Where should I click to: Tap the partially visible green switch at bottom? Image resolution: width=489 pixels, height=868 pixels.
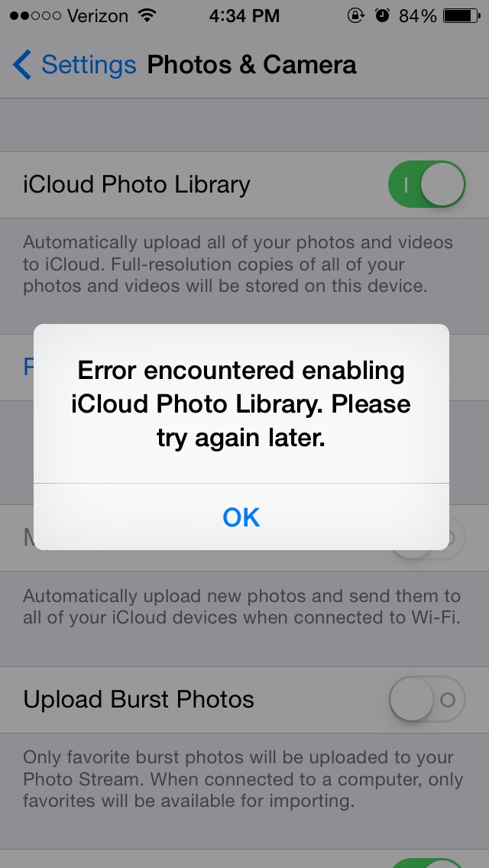428,863
